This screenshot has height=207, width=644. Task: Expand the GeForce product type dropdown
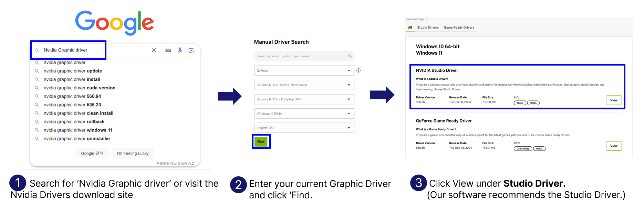(x=304, y=71)
